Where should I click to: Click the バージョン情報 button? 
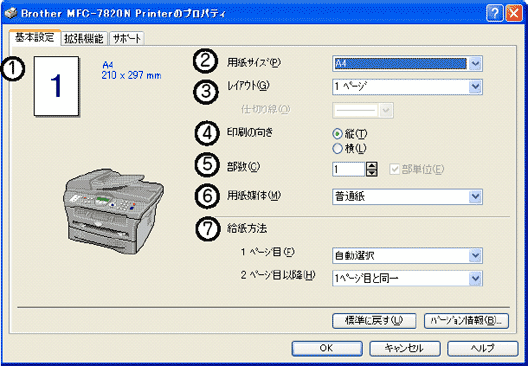click(466, 321)
